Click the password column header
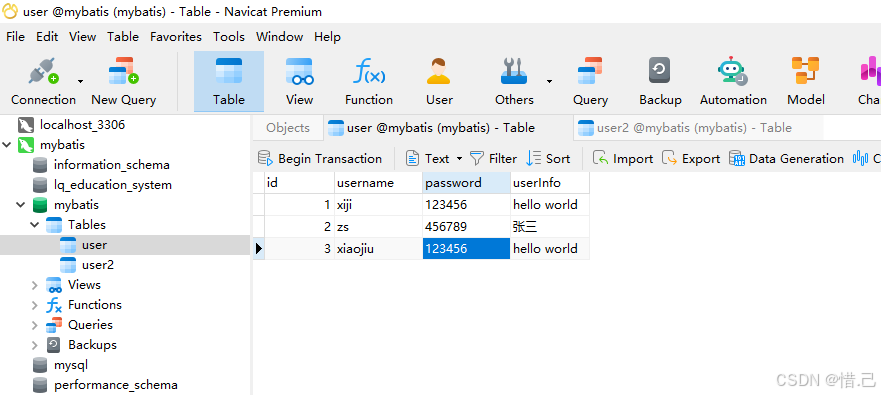 (x=466, y=183)
